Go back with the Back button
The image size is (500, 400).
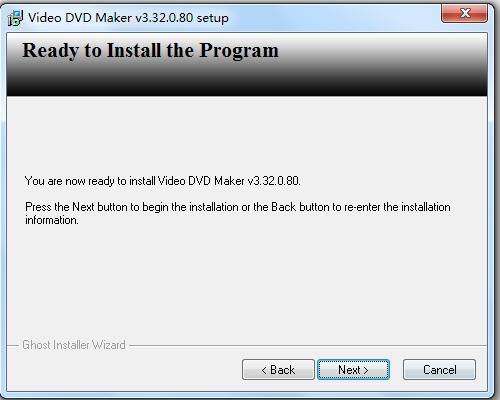(278, 369)
